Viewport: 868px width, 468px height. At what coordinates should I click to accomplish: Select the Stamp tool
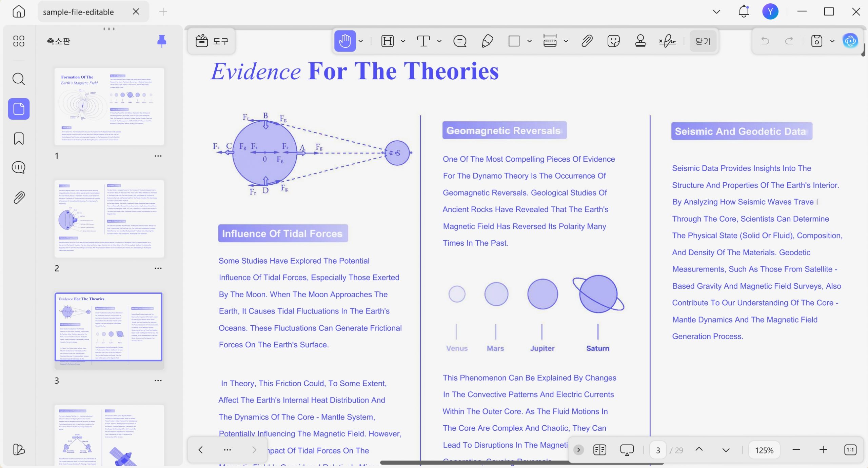(x=640, y=41)
